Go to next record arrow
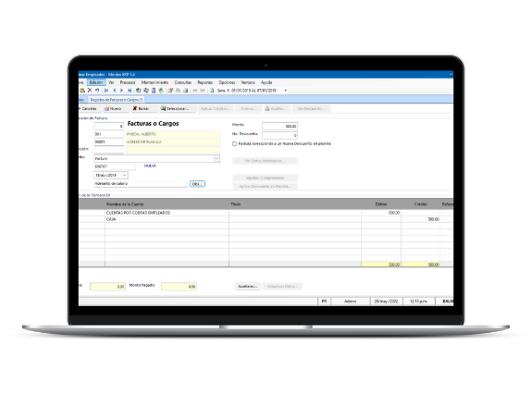532x393 pixels. (121, 91)
